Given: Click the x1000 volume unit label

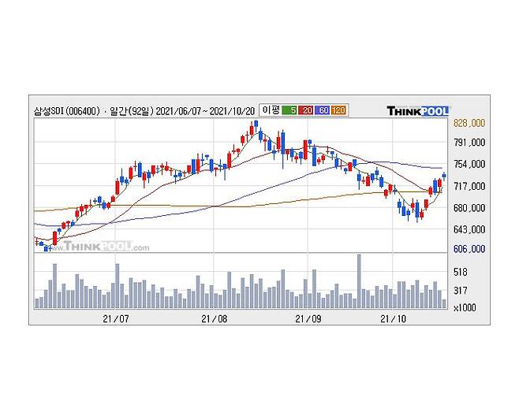Looking at the screenshot, I should pos(465,307).
